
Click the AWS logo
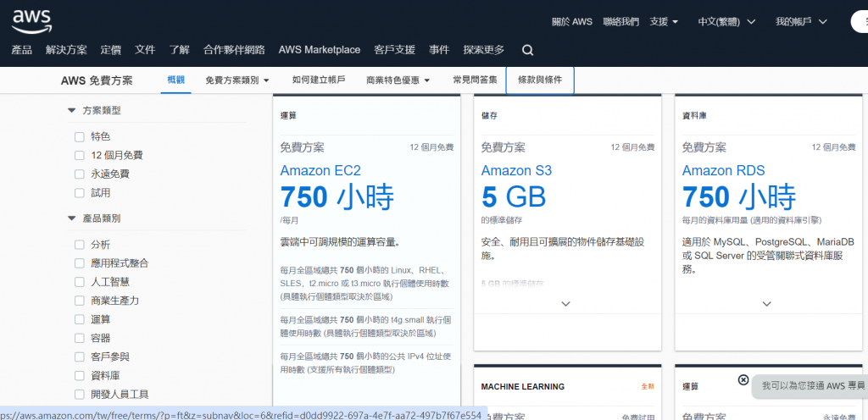(31, 21)
